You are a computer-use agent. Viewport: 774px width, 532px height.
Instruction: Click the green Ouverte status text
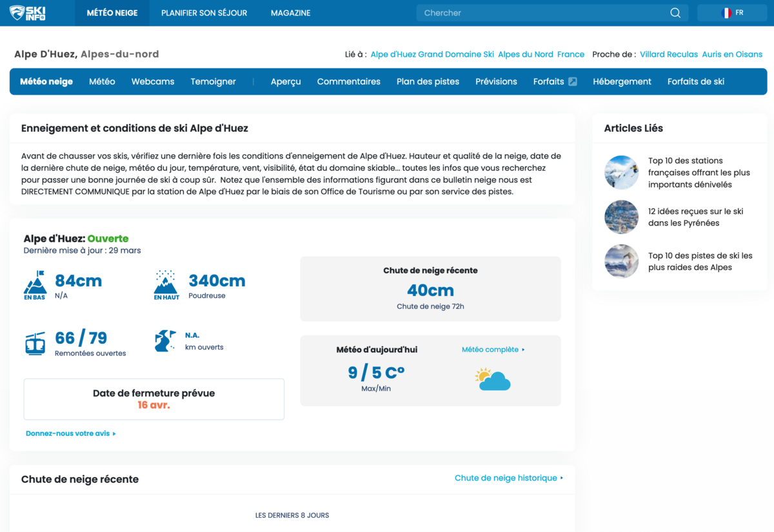point(108,239)
